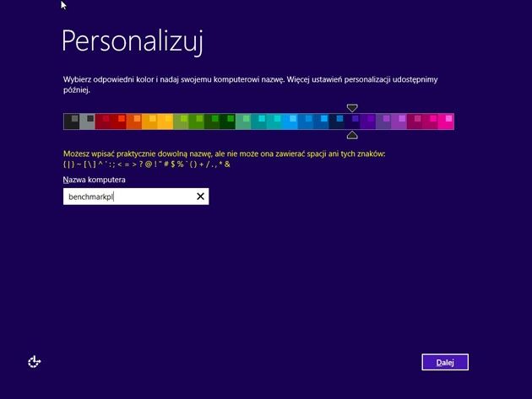Select the currently marked indigo swatch
This screenshot has width=532, height=399.
(x=352, y=121)
